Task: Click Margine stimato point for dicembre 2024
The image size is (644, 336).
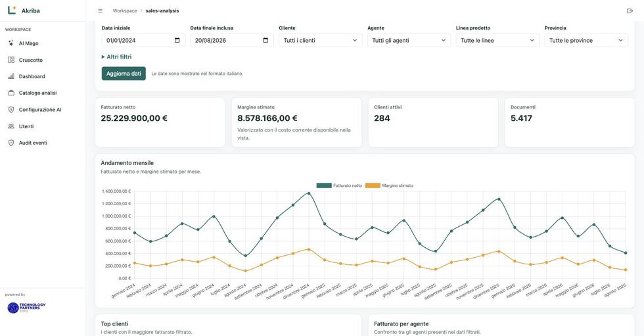Action: click(309, 249)
